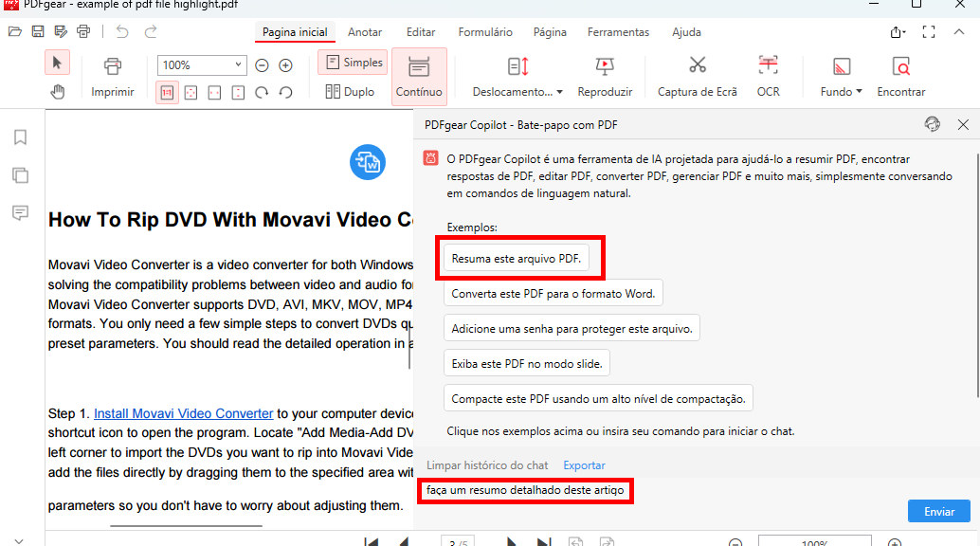The width and height of the screenshot is (980, 546).
Task: Zoom in with the toolbar plus icon
Action: (x=285, y=65)
